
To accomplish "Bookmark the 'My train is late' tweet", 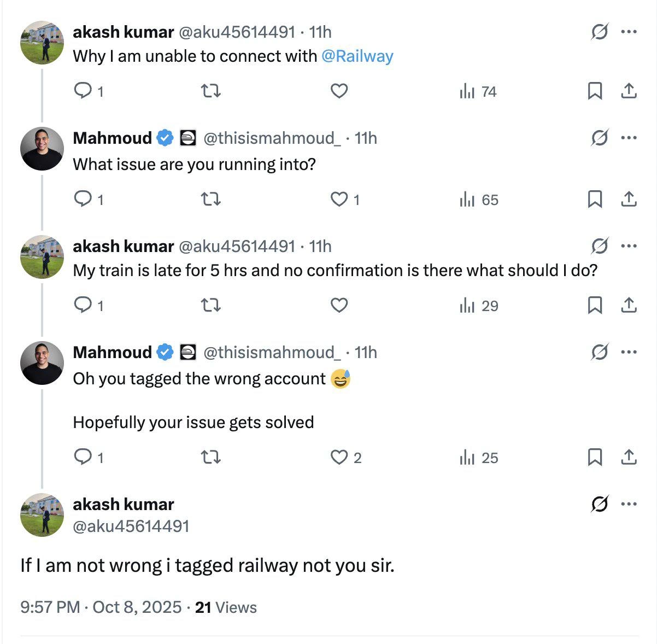I will [x=595, y=305].
